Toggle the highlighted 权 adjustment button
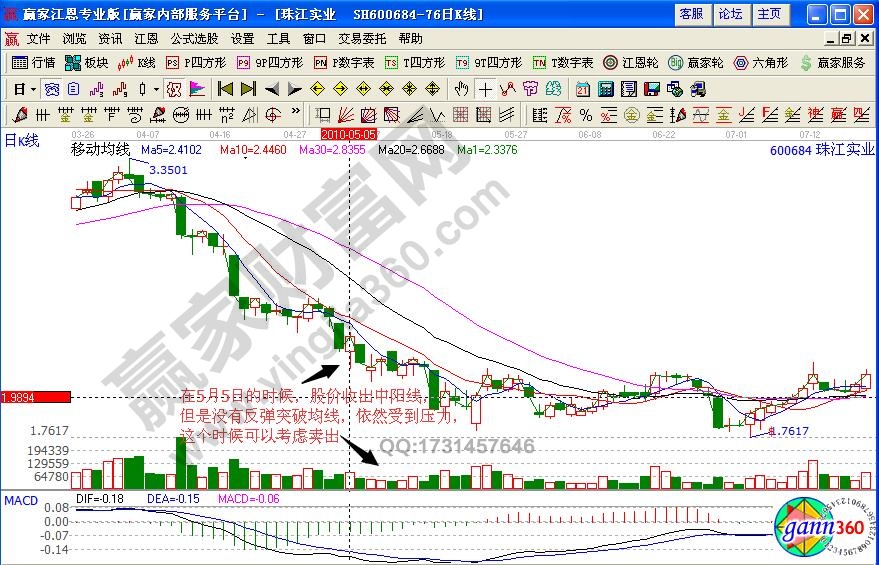This screenshot has height=565, width=879. [174, 88]
